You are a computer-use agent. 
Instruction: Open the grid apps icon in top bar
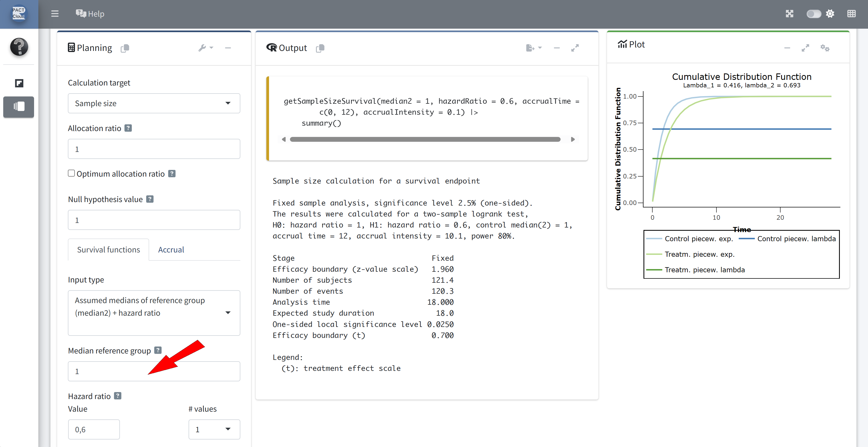pos(851,14)
